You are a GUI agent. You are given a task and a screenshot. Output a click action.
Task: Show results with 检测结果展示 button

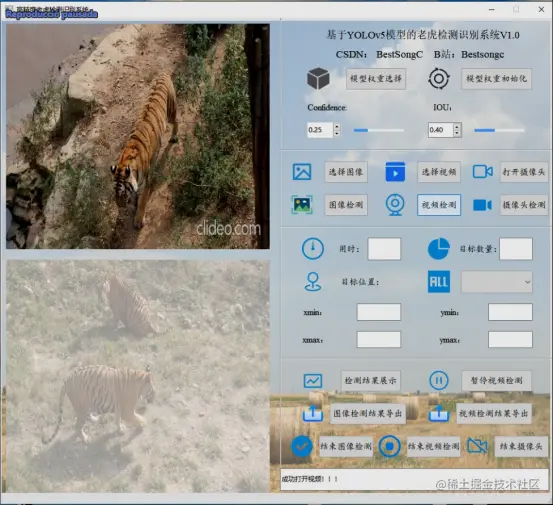[x=370, y=381]
